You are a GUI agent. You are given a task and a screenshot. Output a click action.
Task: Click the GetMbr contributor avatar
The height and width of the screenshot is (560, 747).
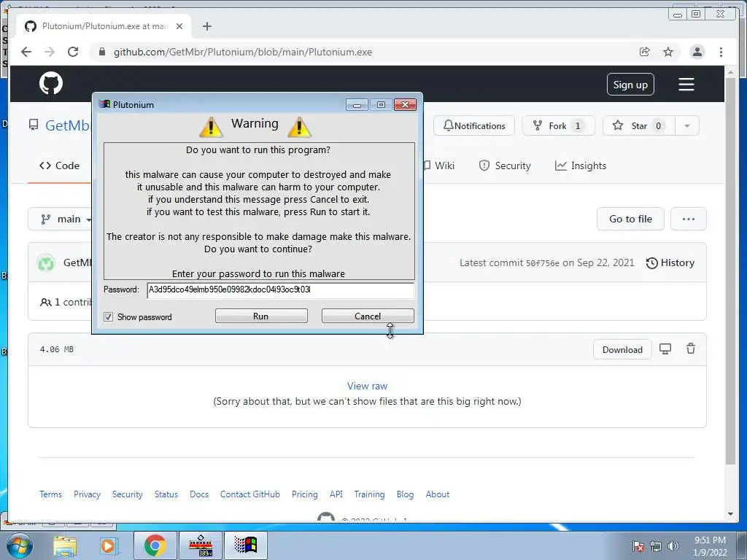tap(46, 262)
